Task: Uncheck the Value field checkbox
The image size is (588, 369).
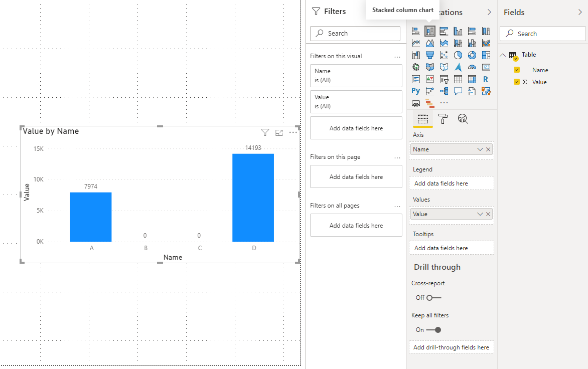Action: 517,82
